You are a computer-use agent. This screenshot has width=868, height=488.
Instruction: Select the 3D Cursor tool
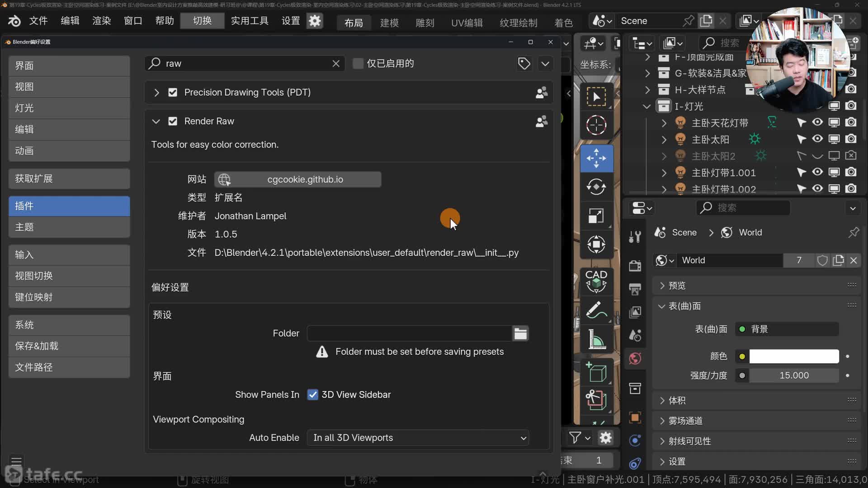(x=596, y=125)
